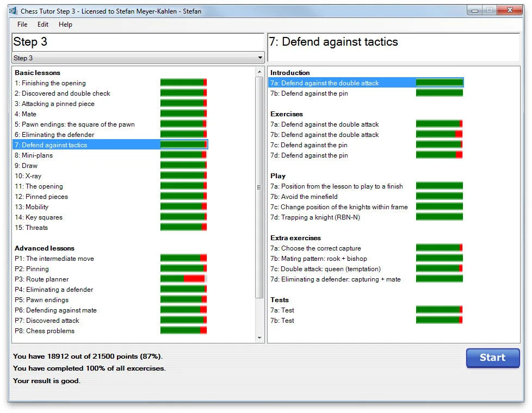Image resolution: width=532 pixels, height=413 pixels.
Task: Click lesson list scrollbar down arrow
Action: click(x=259, y=337)
